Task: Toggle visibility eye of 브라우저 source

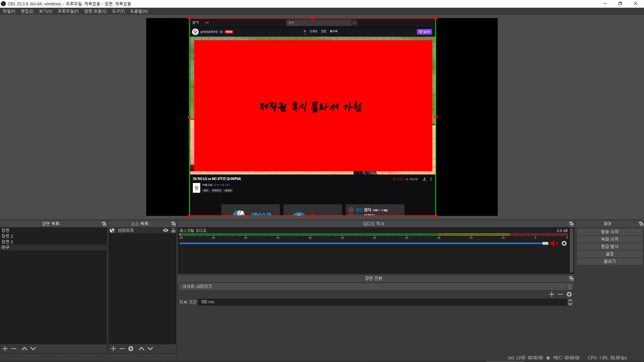Action: click(166, 230)
